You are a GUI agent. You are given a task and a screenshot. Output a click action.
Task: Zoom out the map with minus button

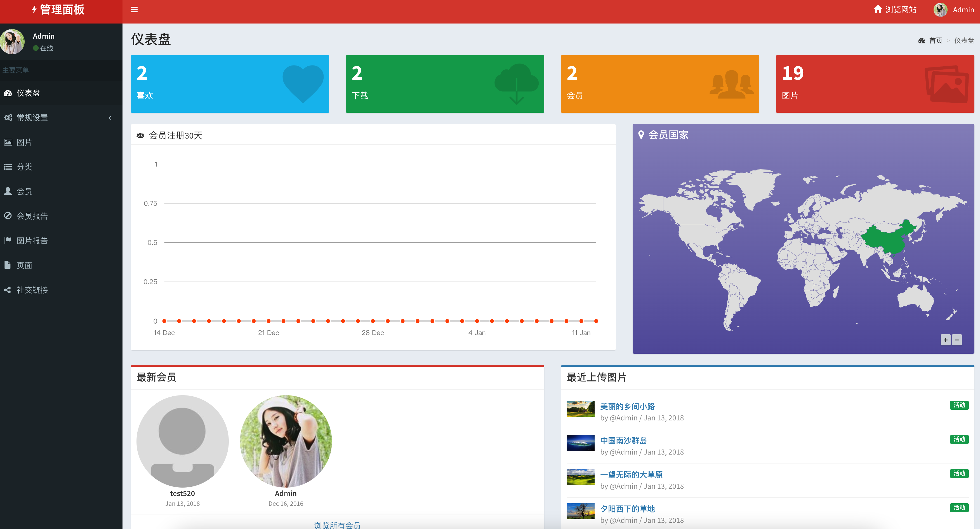(957, 340)
